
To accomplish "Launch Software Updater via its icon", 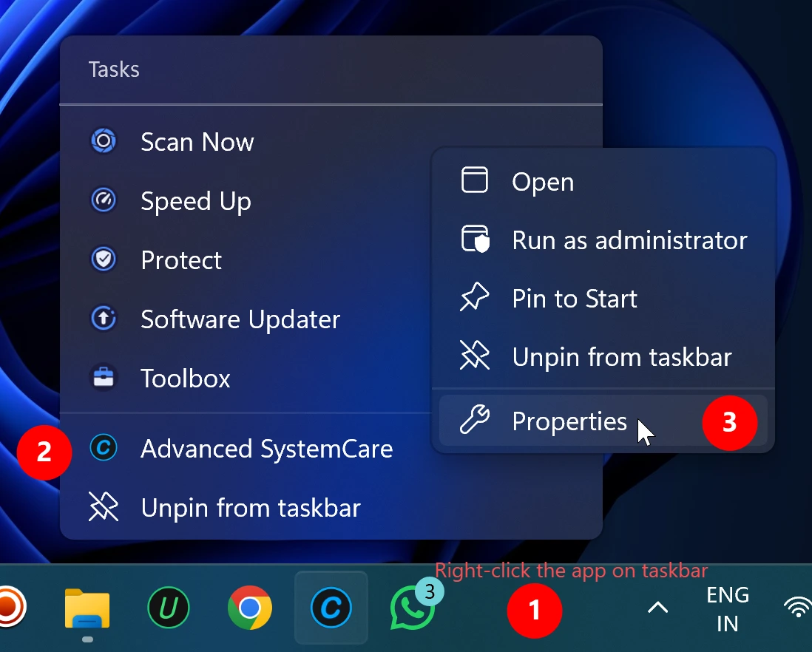I will [x=104, y=319].
